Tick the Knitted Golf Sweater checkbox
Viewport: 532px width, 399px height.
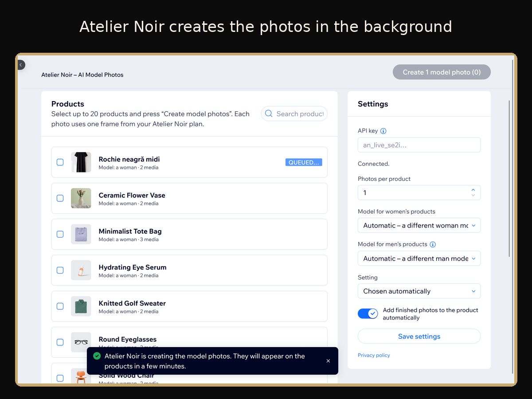[x=60, y=306]
